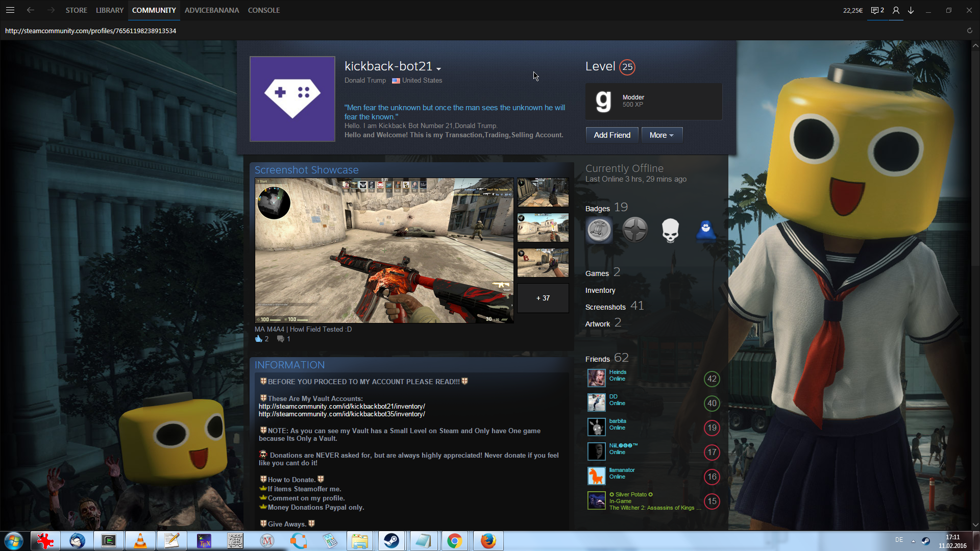Rate up the screenshot with thumbs-up icon

click(x=258, y=339)
